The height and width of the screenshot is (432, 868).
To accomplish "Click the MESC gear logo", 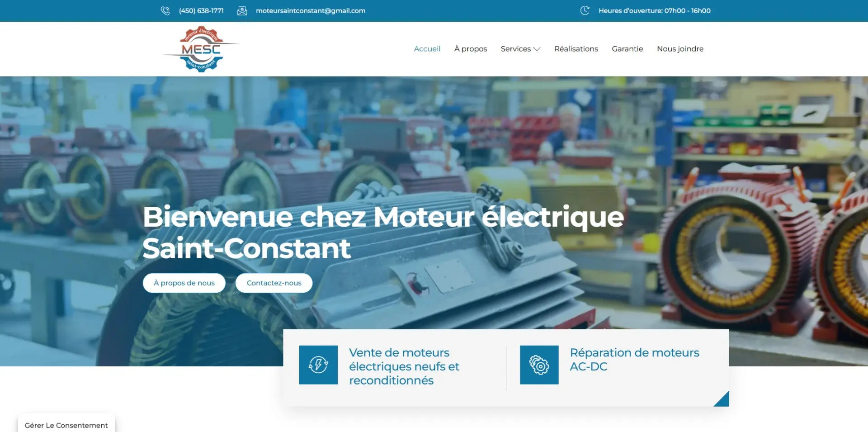I will click(x=201, y=49).
